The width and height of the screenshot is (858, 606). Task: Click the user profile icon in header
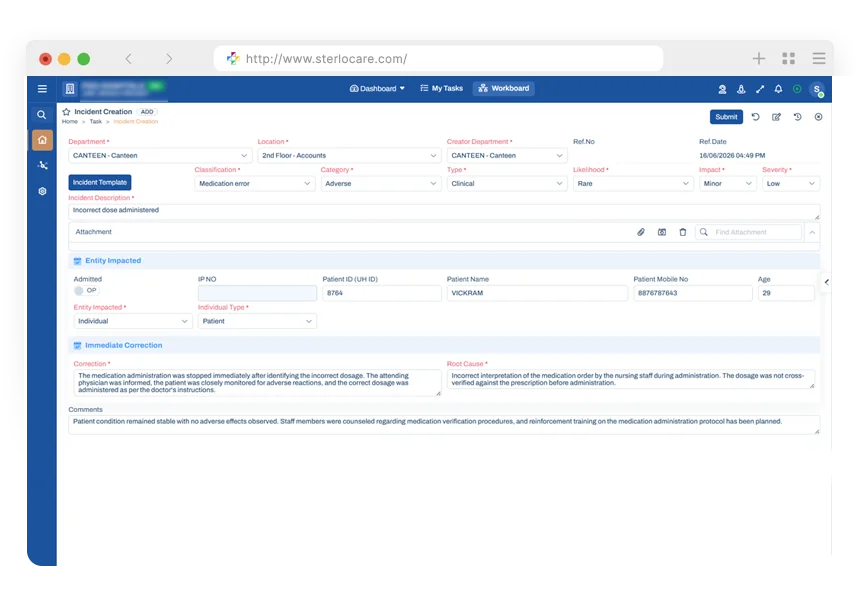click(x=722, y=89)
